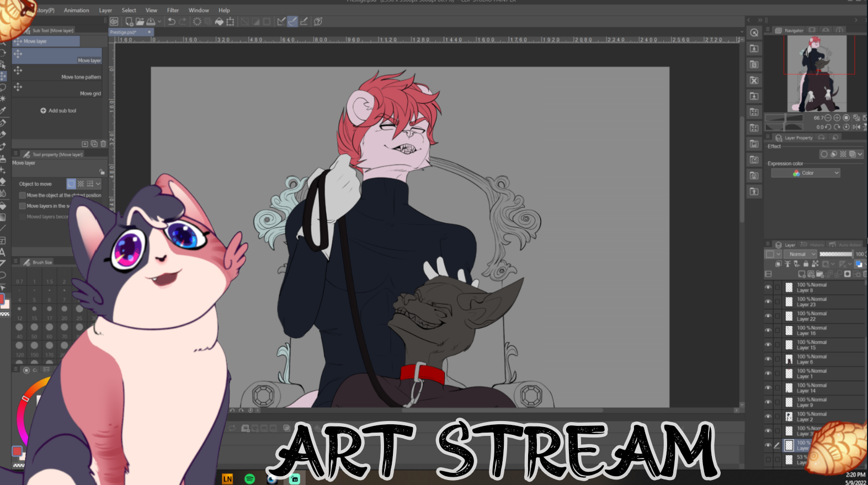Open Quick Access magnifier palette icon
The height and width of the screenshot is (485, 868).
point(754,33)
